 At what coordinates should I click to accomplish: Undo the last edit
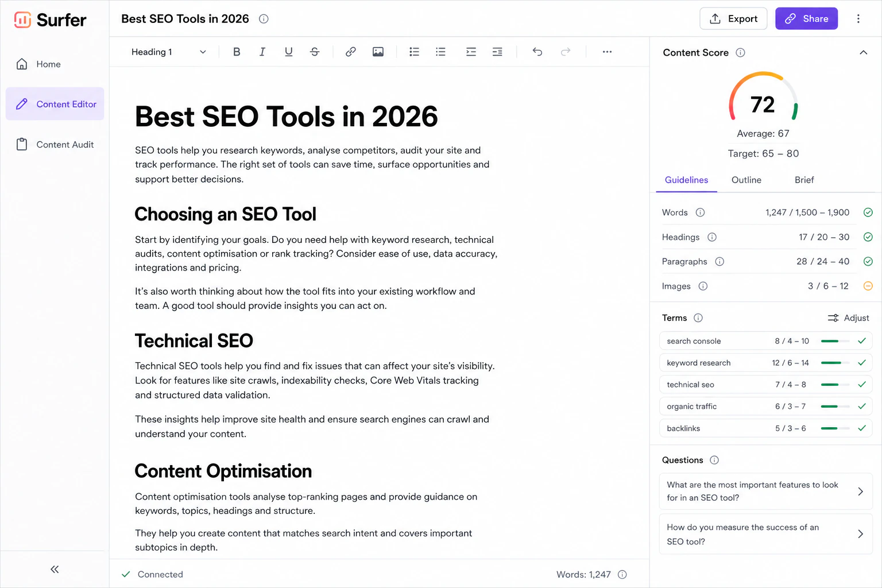[537, 52]
